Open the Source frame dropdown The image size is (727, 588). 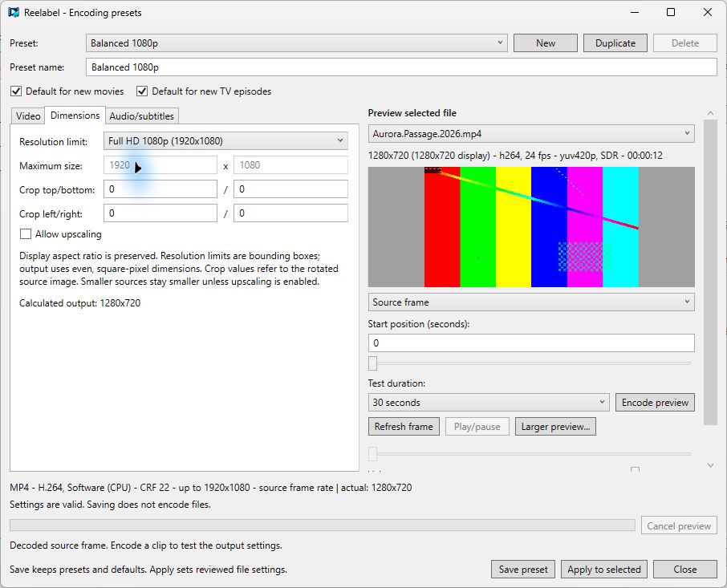click(x=531, y=302)
